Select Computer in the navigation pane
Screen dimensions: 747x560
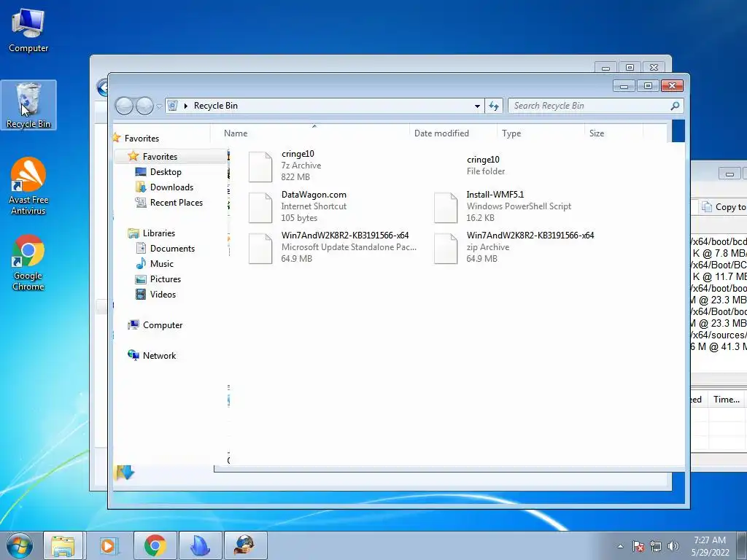[163, 324]
